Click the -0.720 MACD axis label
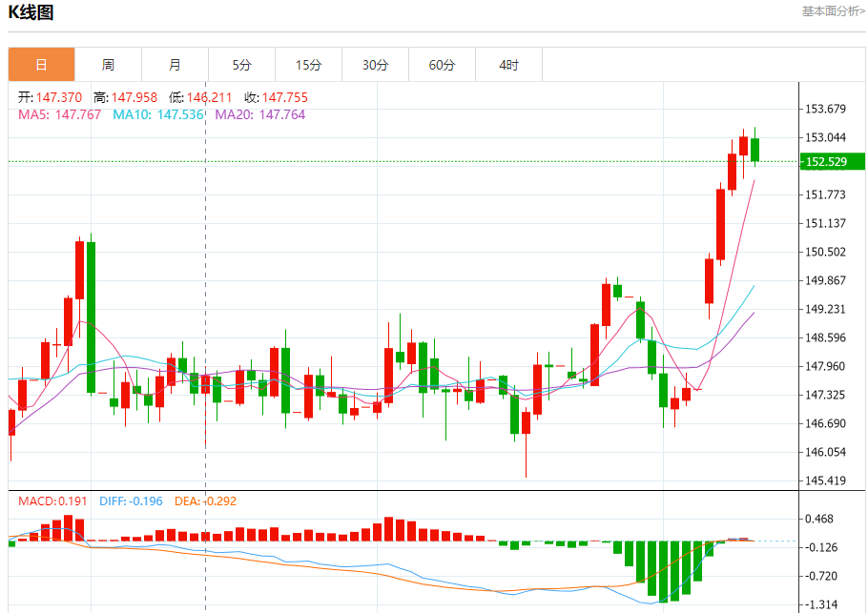Screen dimensions: 868x613 pyautogui.click(x=820, y=576)
